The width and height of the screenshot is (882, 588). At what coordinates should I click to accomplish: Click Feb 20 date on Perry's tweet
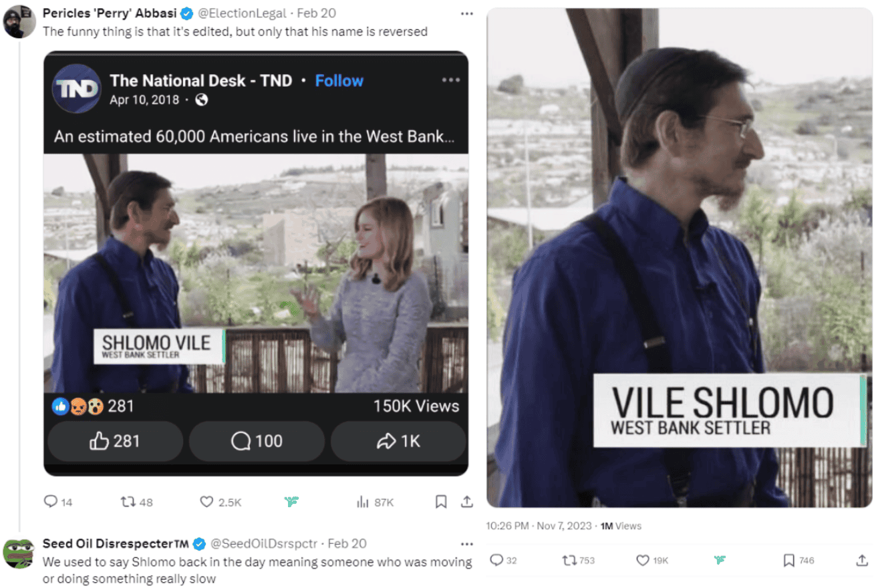(x=317, y=13)
